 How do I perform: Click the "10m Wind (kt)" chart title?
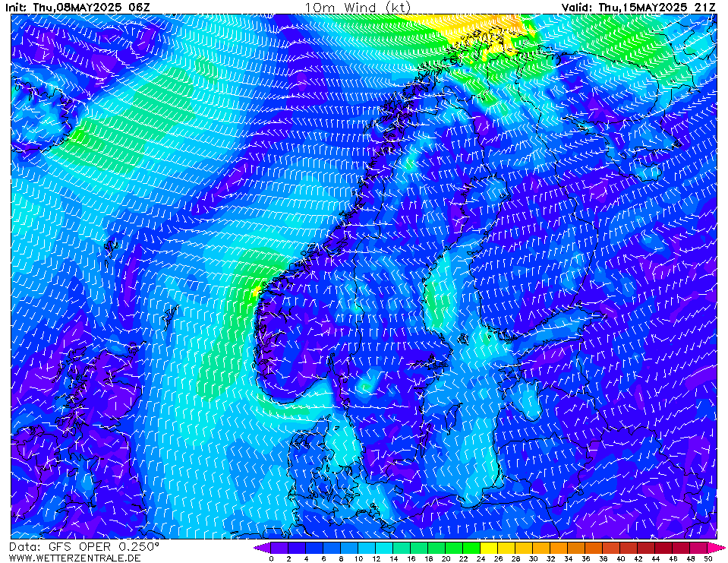[x=358, y=8]
